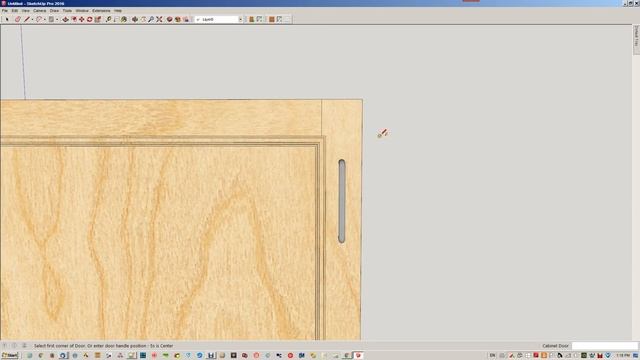Open the Tools menu
The image size is (640, 360).
67,11
